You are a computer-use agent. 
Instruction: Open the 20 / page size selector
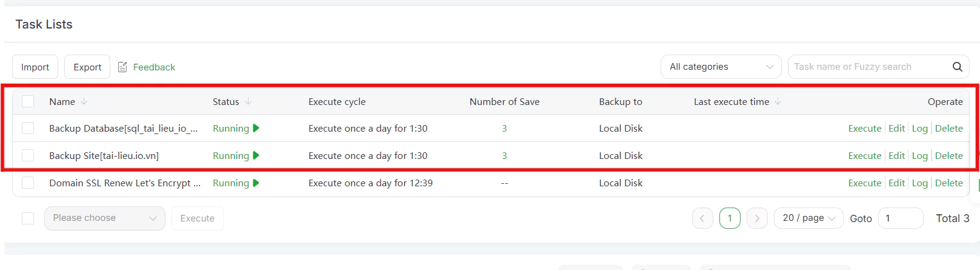point(808,218)
